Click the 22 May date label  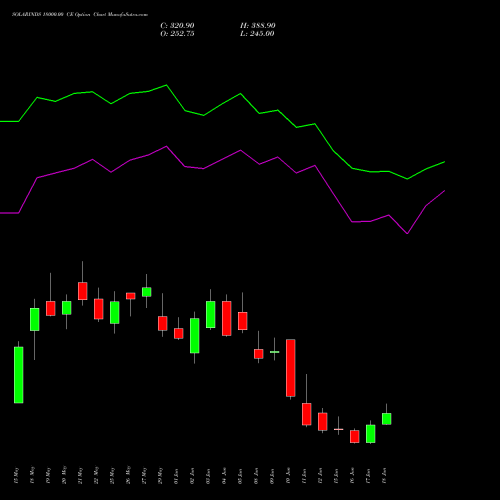point(97,476)
